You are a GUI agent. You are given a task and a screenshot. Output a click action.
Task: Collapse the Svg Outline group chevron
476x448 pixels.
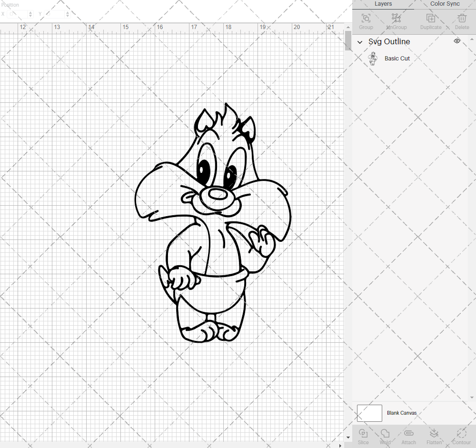coord(360,42)
